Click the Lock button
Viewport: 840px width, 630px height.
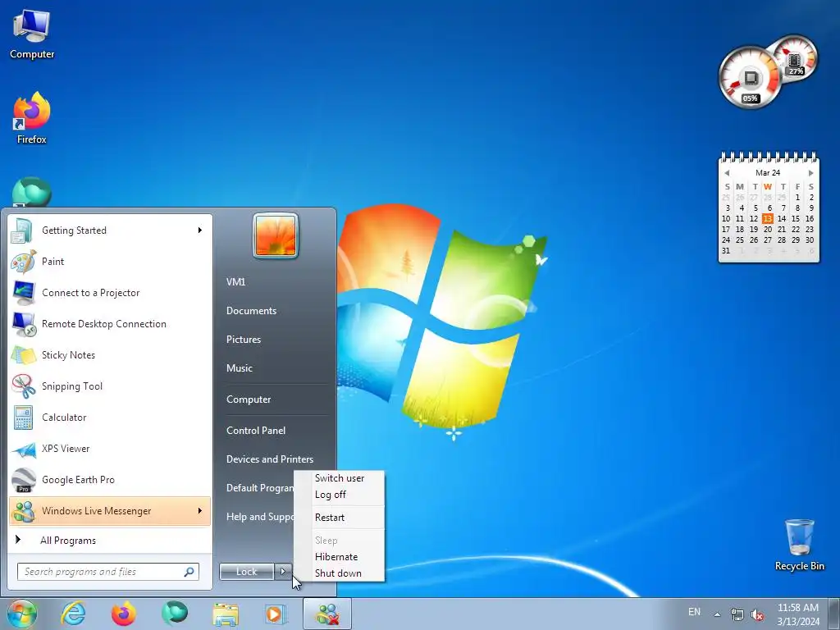(x=247, y=572)
